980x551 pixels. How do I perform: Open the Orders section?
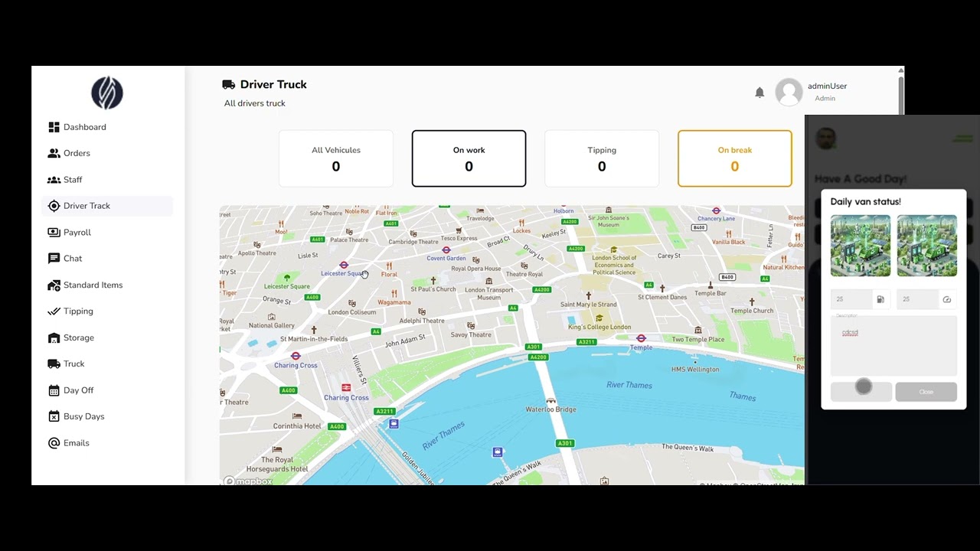(x=107, y=153)
